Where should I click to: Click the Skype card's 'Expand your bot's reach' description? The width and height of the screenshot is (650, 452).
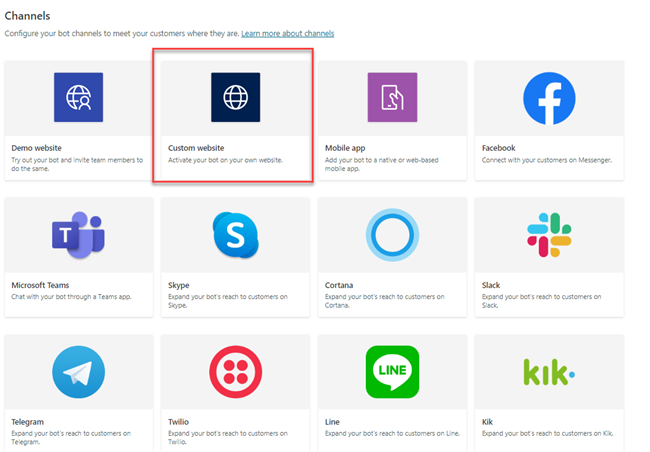coord(228,301)
